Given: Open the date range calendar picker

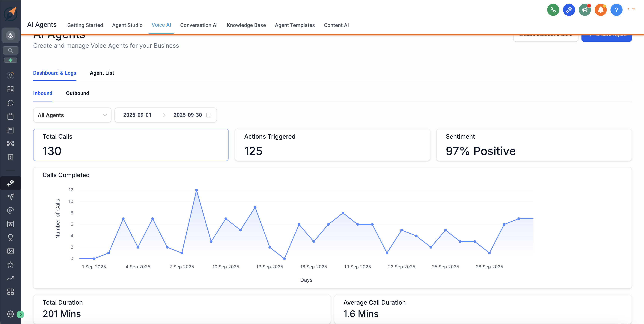Looking at the screenshot, I should click(208, 115).
